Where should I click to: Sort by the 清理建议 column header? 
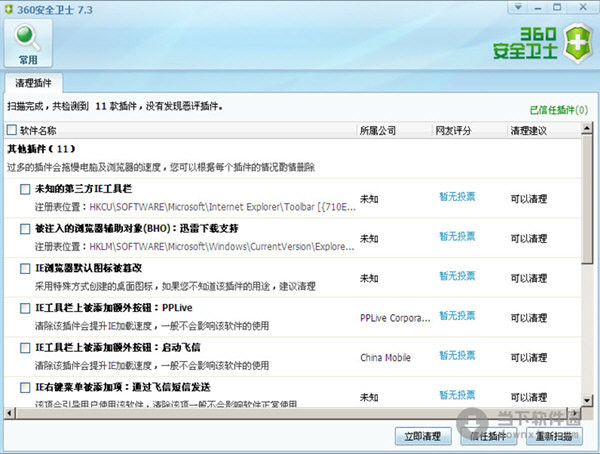click(529, 131)
